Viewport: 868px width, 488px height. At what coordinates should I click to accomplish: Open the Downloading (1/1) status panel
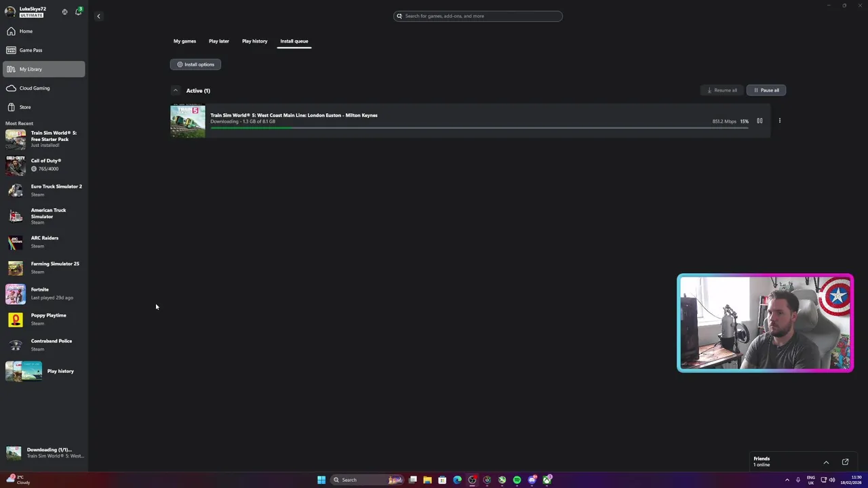[x=44, y=453]
